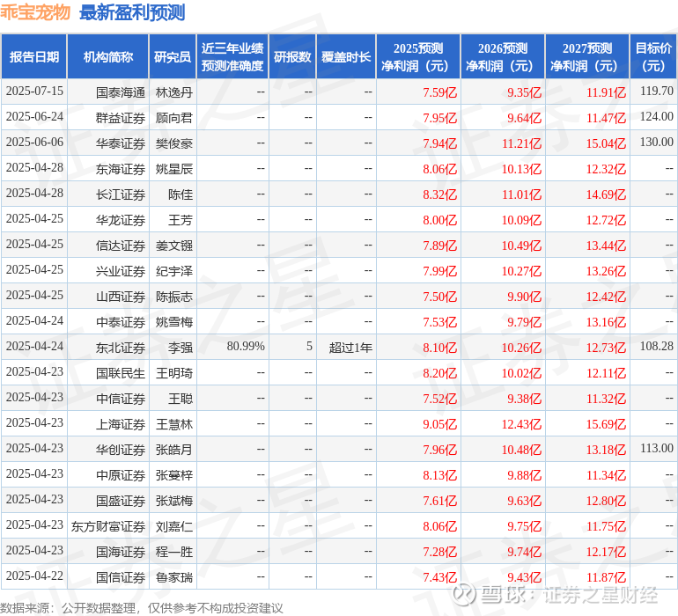
Task: Click the 目标价 column header
Action: (x=653, y=56)
